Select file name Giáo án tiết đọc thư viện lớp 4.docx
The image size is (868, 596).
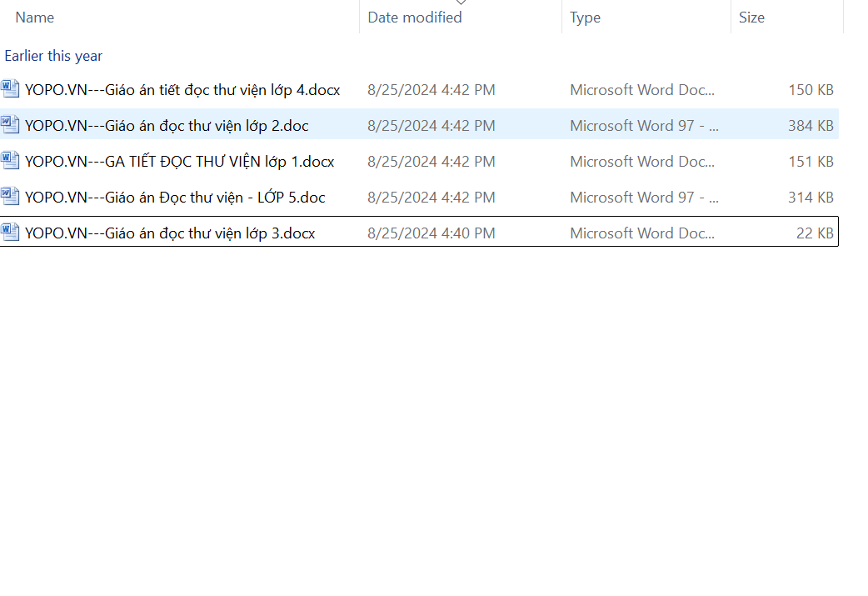[182, 90]
